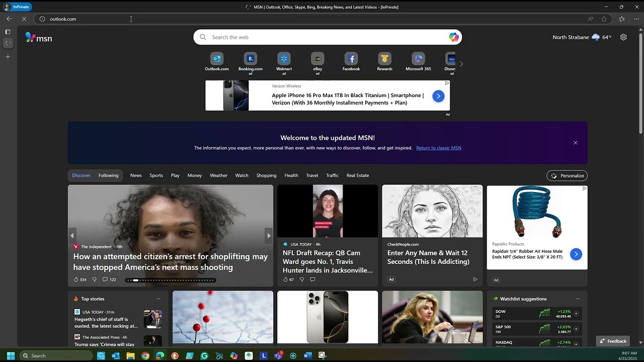The width and height of the screenshot is (644, 362).
Task: Go to next slide in headline carousel
Action: (x=269, y=235)
